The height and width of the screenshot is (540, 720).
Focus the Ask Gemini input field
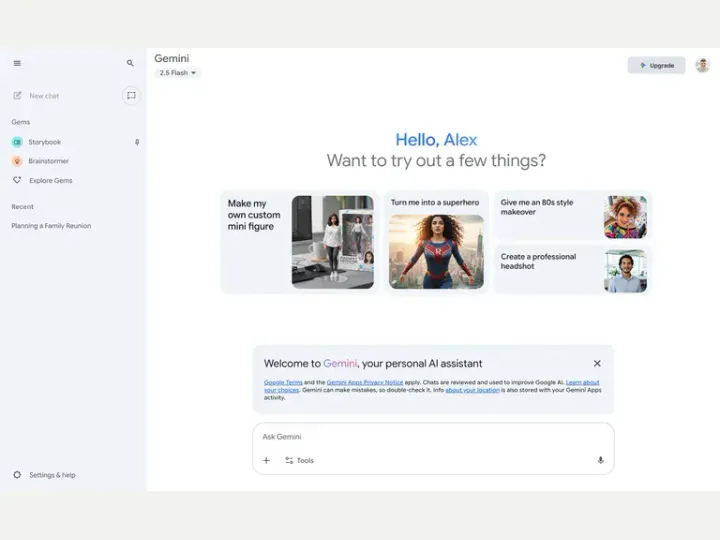pyautogui.click(x=433, y=437)
